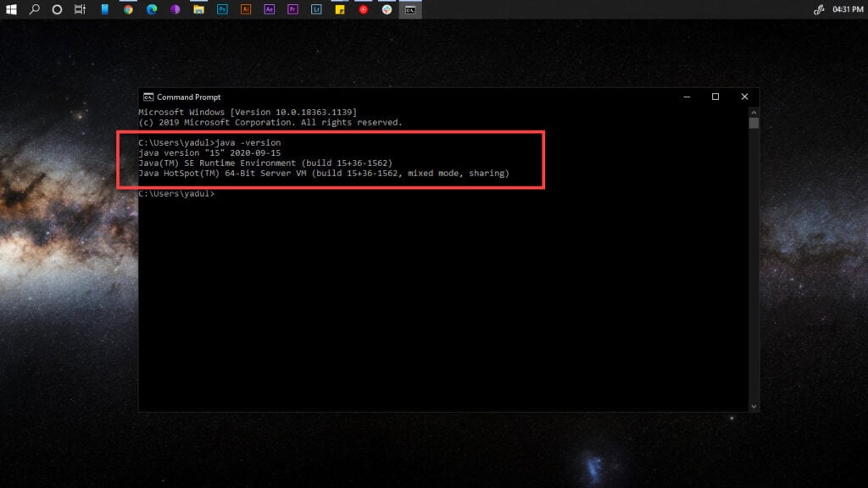Launch Adobe Photoshop from the taskbar
The height and width of the screenshot is (488, 868).
click(x=223, y=9)
